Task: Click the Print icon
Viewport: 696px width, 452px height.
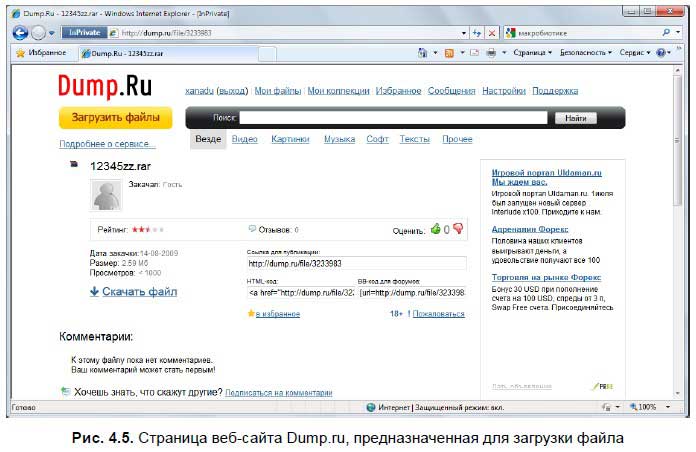Action: [491, 53]
